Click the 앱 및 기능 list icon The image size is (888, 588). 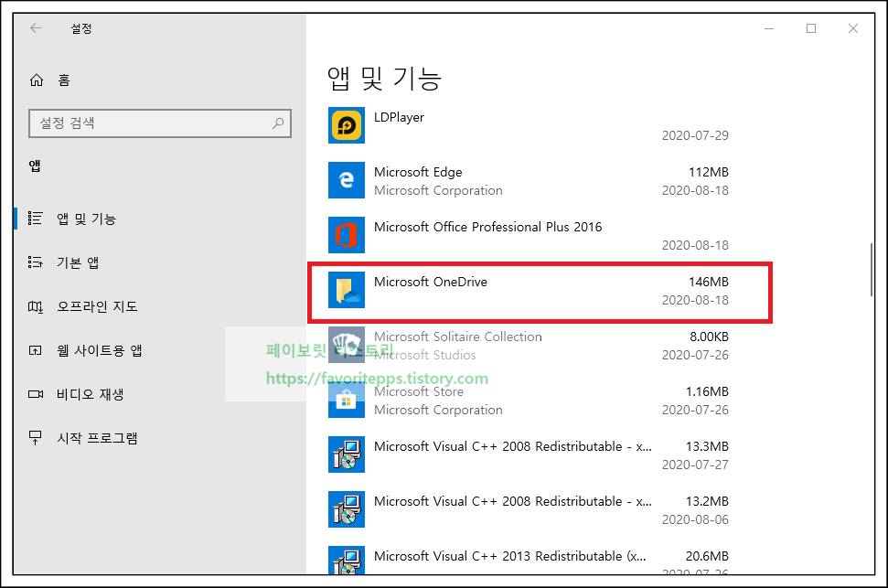(35, 218)
